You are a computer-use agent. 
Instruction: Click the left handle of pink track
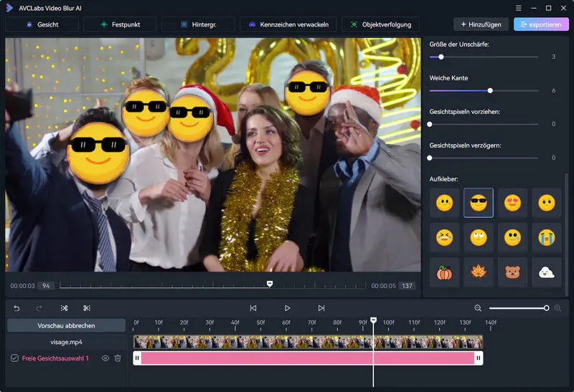tap(137, 358)
